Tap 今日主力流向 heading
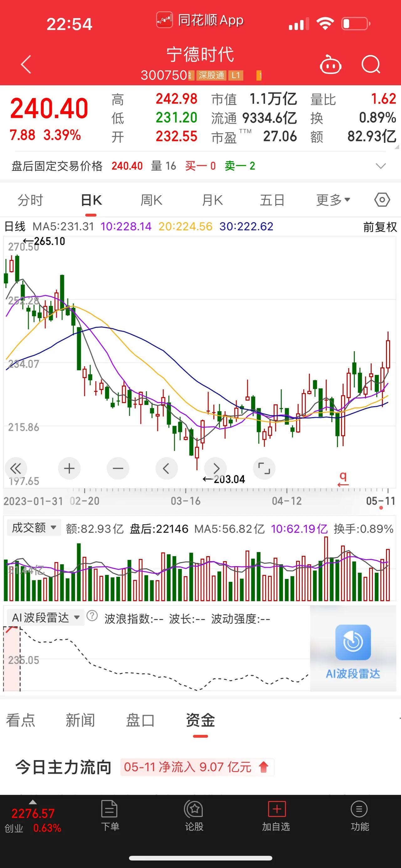 [x=63, y=767]
